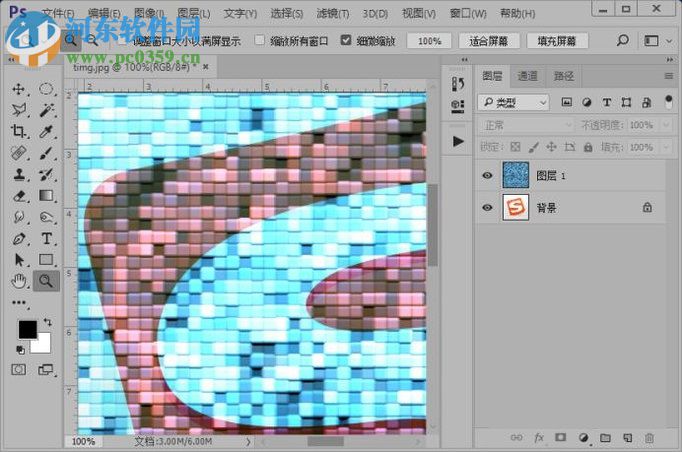Select the Clone Stamp tool
The height and width of the screenshot is (452, 682).
18,174
